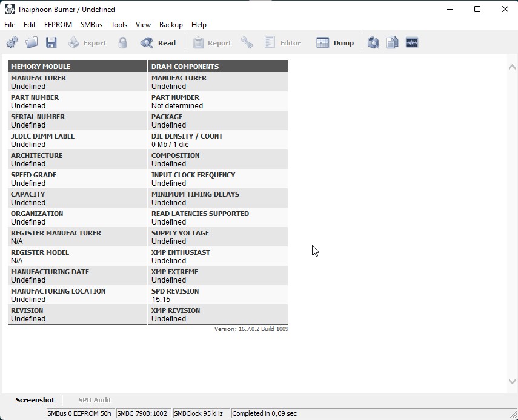Open the Help menu

[199, 25]
